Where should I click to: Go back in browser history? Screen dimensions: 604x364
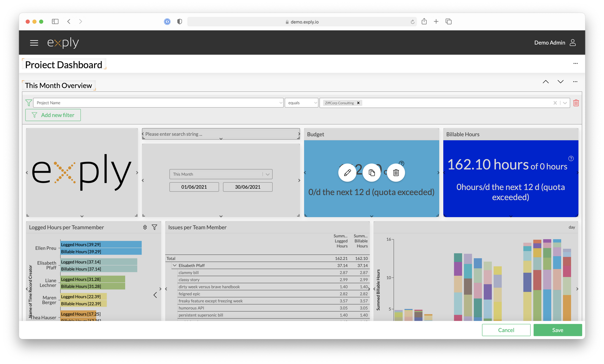(x=69, y=21)
